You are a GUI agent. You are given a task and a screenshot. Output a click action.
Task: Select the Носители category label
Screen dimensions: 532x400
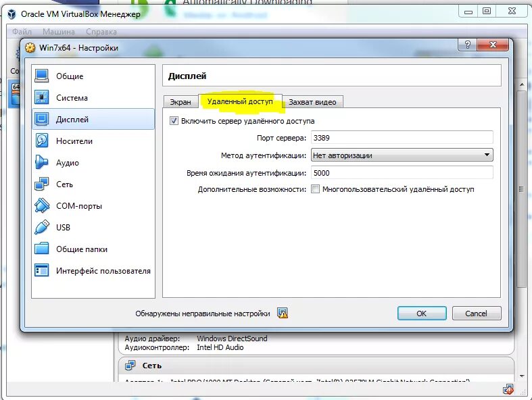[74, 141]
